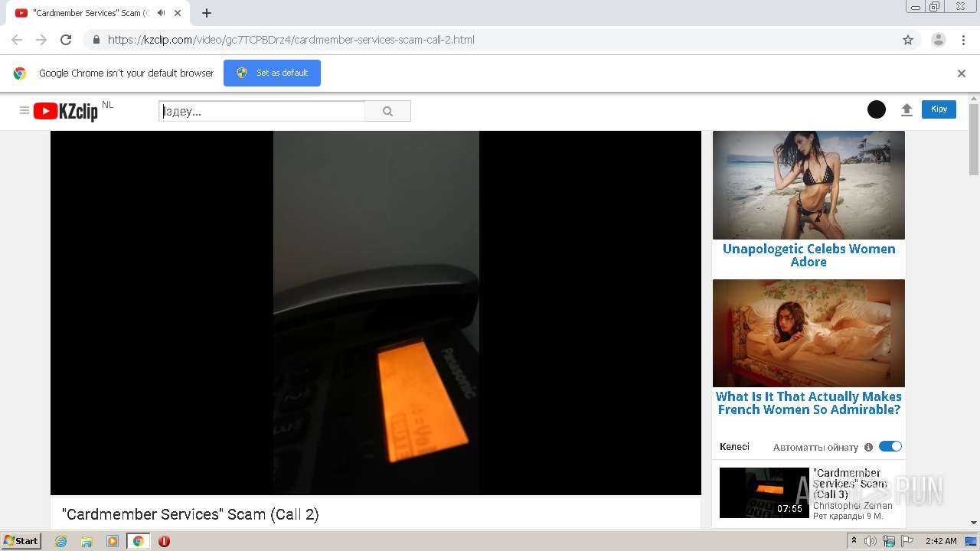Screen dimensions: 980x551
Task: Go to the KZclip home logo
Action: tap(66, 112)
